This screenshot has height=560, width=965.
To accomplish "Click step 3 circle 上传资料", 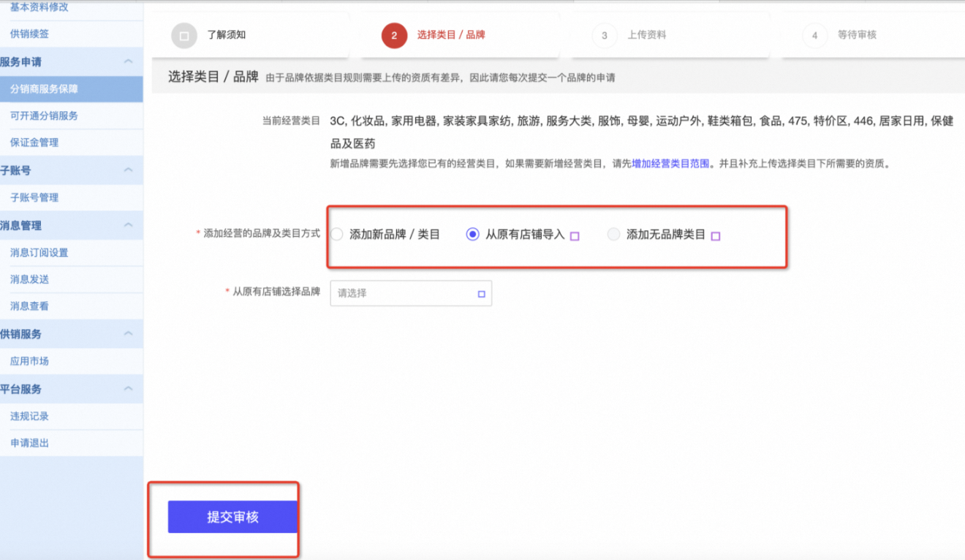I will tap(605, 35).
